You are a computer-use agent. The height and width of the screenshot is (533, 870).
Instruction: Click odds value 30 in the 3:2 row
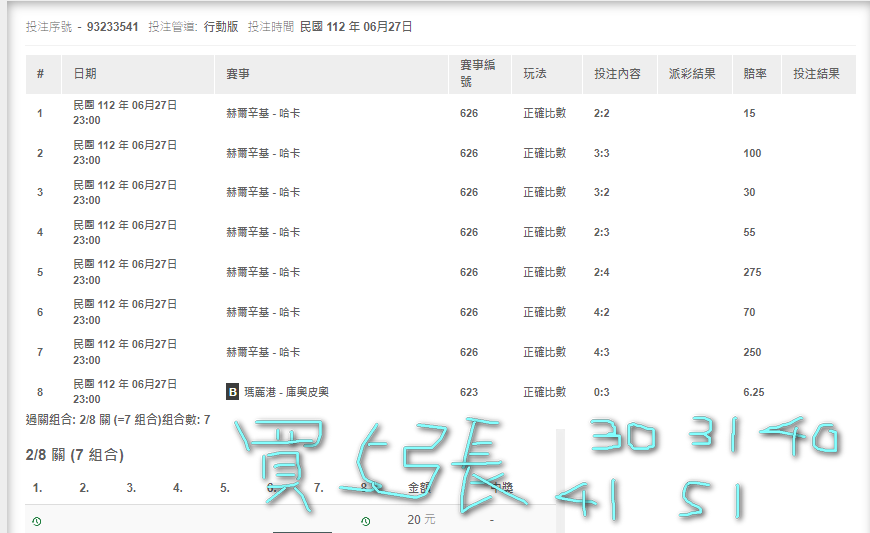(749, 192)
